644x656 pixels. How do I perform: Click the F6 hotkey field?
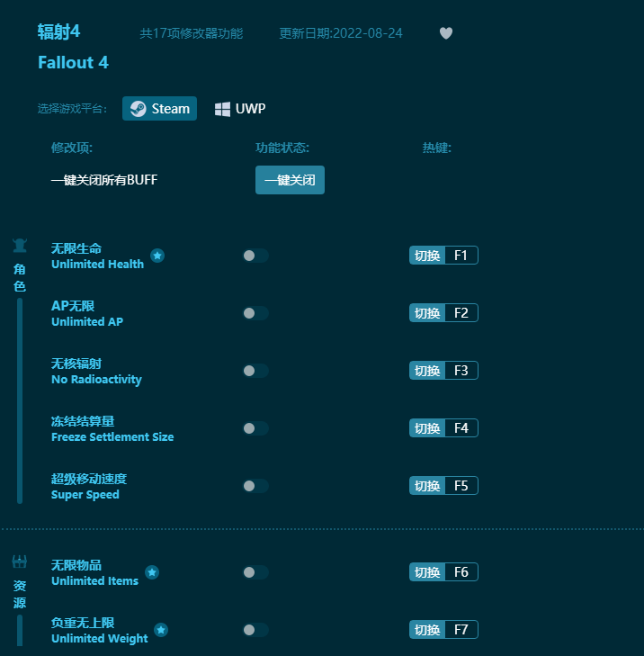pos(461,572)
